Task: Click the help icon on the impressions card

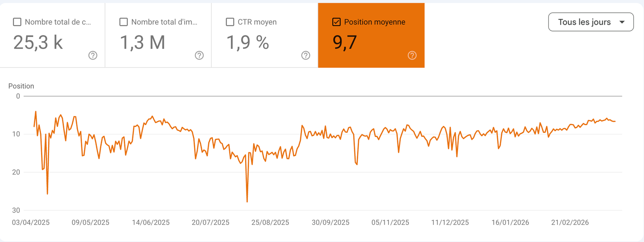Action: (x=199, y=55)
